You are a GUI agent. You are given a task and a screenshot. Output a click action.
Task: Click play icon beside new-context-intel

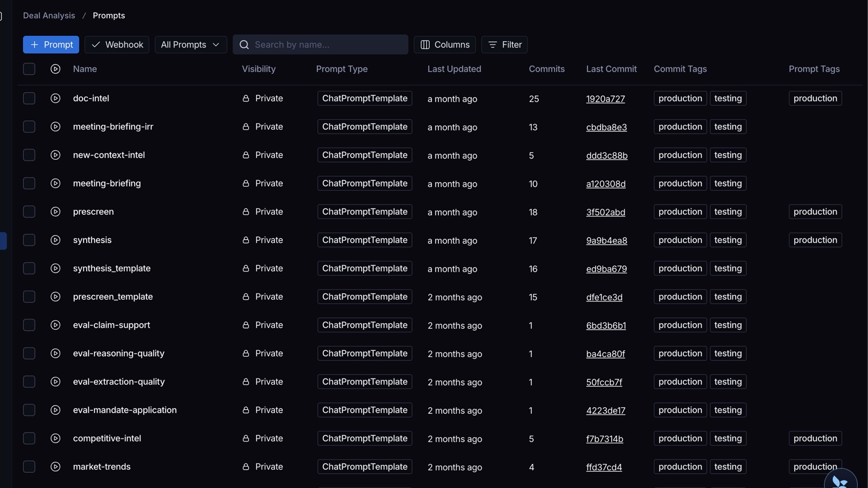click(55, 155)
